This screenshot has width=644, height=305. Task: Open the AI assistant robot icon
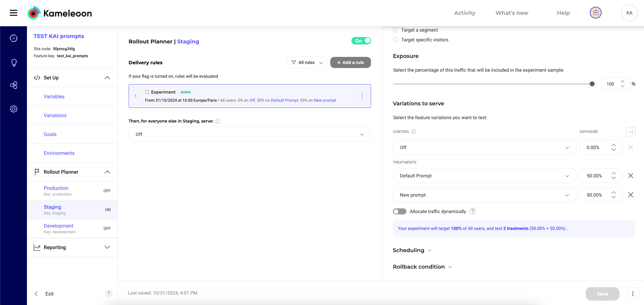coord(596,13)
